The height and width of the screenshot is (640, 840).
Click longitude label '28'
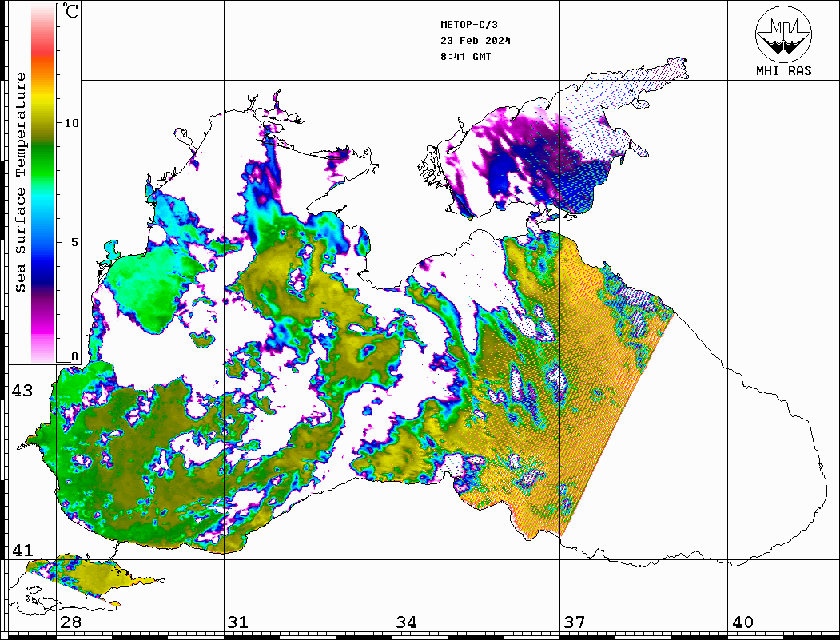(x=71, y=622)
